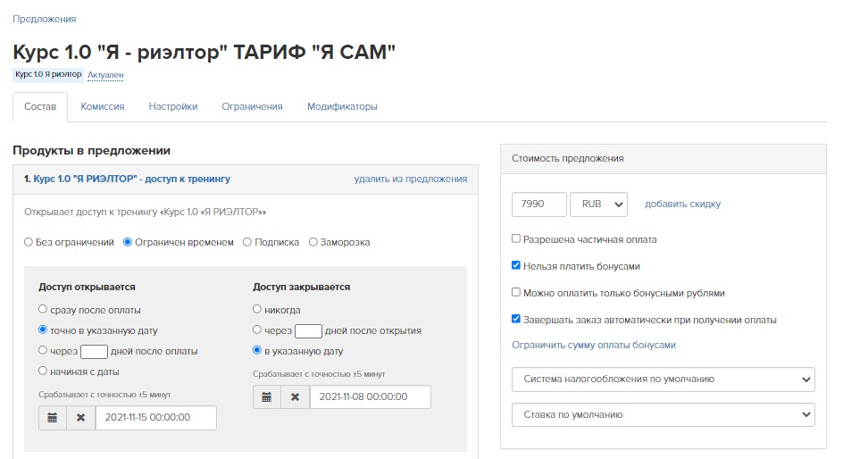The height and width of the screenshot is (459, 868).
Task: Select 'Ограничен временем' radio option
Action: click(x=128, y=242)
